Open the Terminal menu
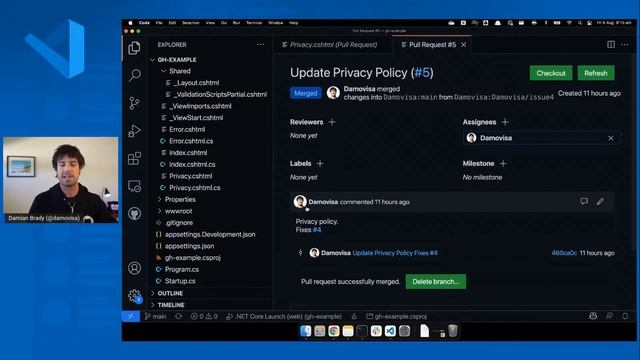 coord(254,23)
